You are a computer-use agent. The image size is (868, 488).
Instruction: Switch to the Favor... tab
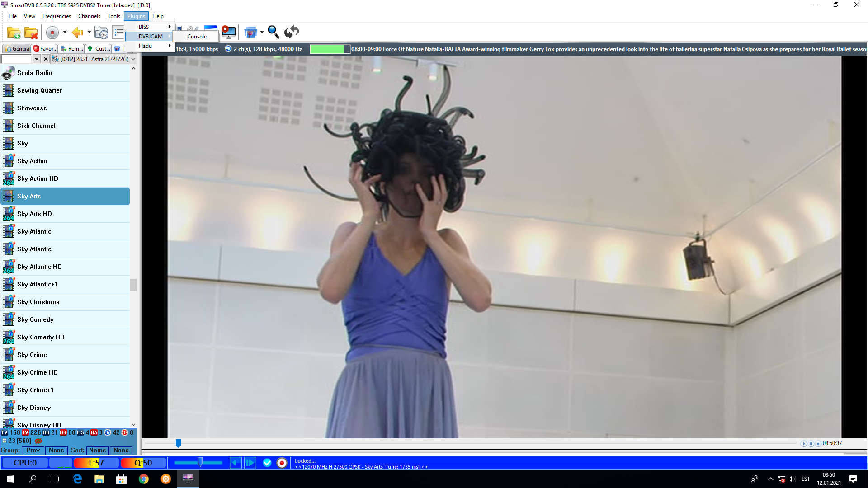click(45, 49)
